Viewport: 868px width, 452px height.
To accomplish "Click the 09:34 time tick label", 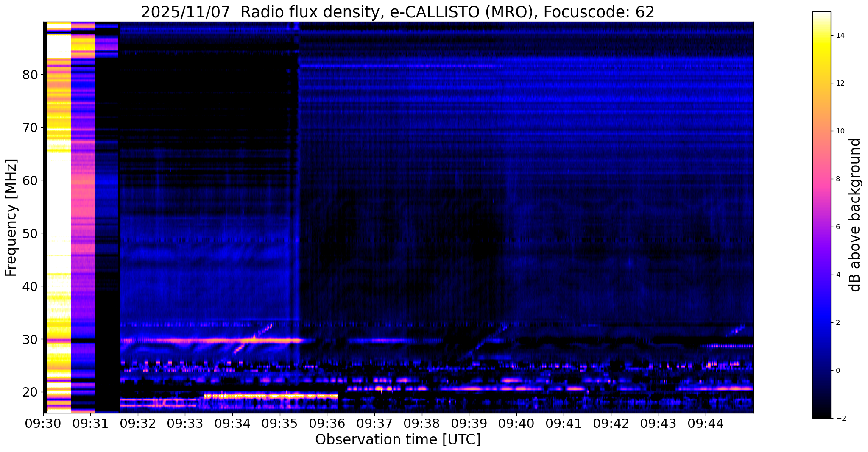I will [x=232, y=423].
